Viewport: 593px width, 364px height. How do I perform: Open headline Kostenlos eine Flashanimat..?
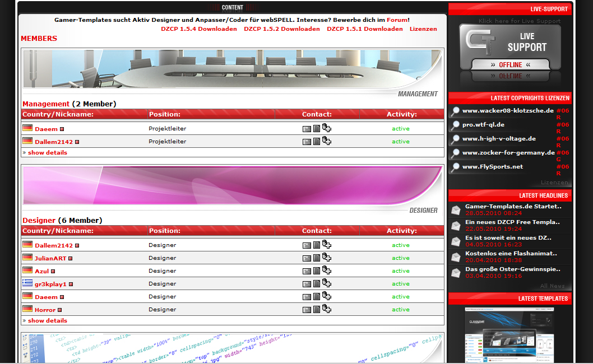511,254
